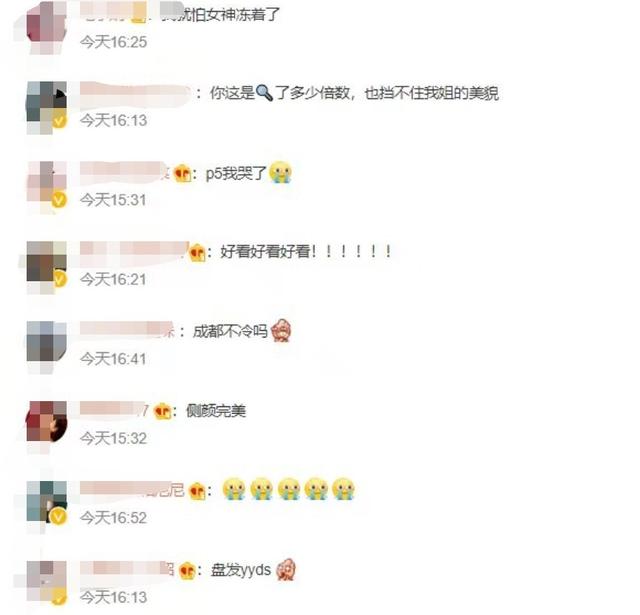This screenshot has height=615, width=640.
Task: Click the heart badge before 侧颜完美
Action: pos(162,411)
